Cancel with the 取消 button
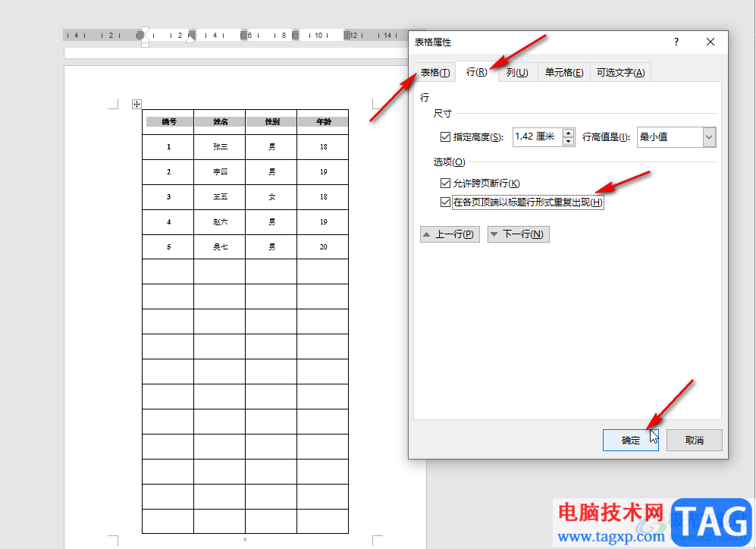This screenshot has height=549, width=756. click(695, 440)
